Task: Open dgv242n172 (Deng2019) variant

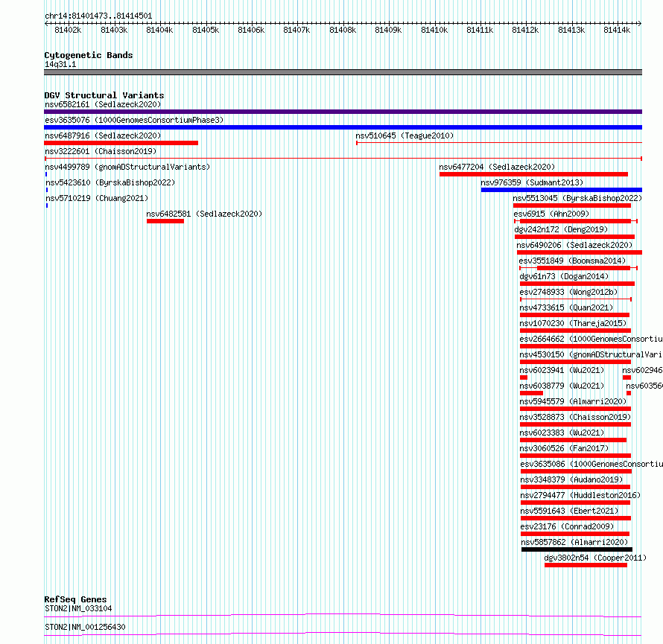Action: [x=561, y=229]
